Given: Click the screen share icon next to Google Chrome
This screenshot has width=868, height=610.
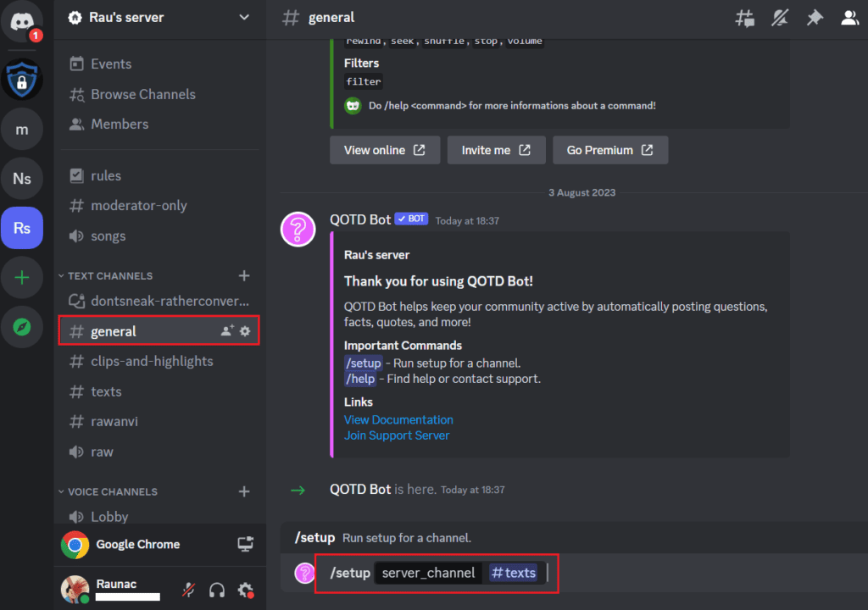Looking at the screenshot, I should (245, 545).
